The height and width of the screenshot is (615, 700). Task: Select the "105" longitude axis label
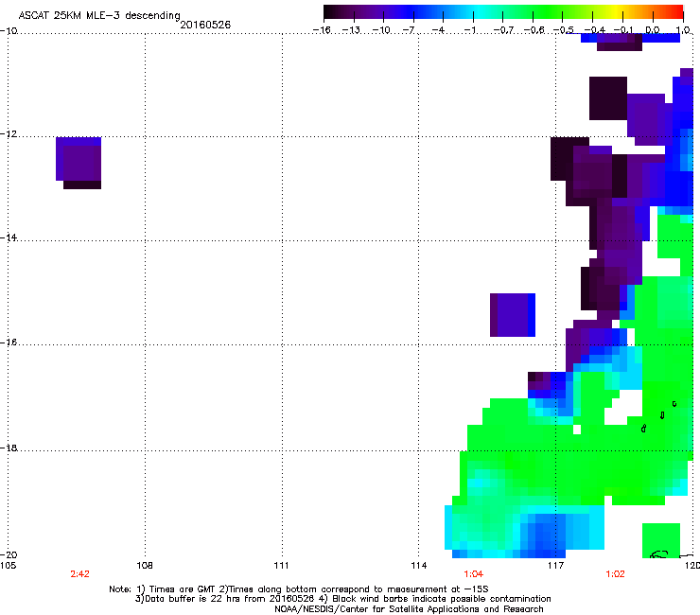coord(8,566)
